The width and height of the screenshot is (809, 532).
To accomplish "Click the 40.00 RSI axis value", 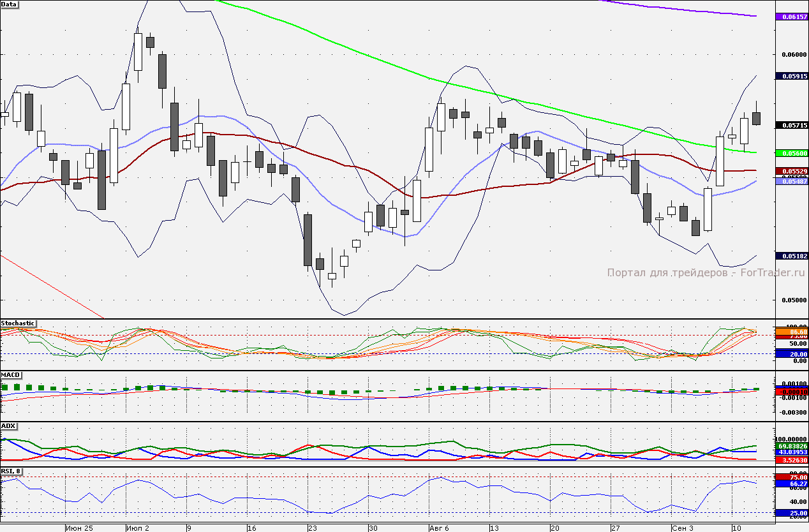I will coord(798,501).
